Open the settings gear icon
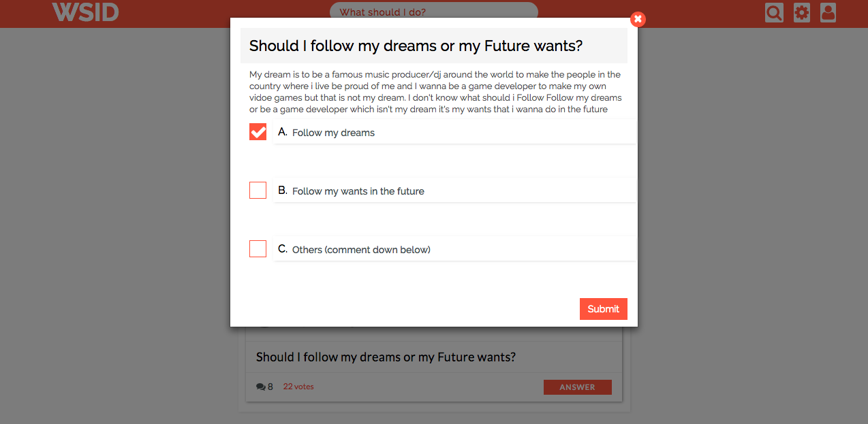The height and width of the screenshot is (424, 868). tap(801, 12)
